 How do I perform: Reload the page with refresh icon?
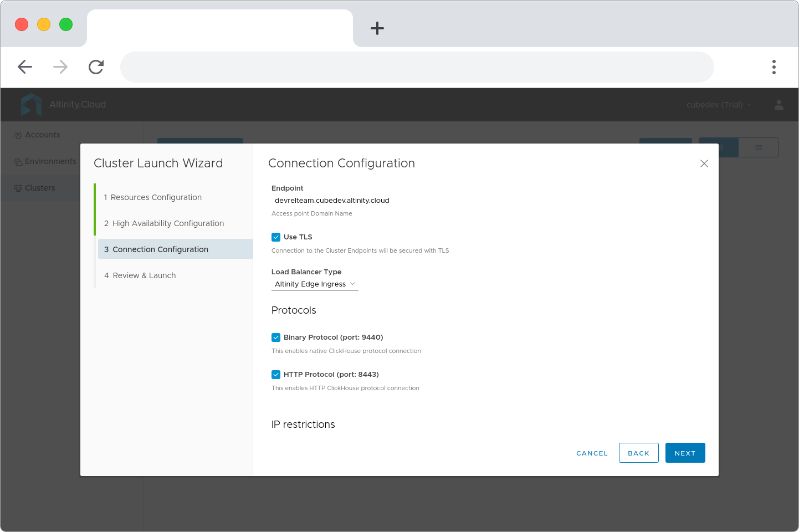click(x=96, y=67)
